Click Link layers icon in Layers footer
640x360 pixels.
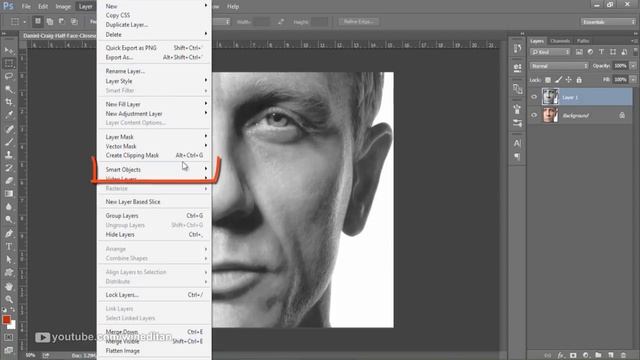click(548, 356)
